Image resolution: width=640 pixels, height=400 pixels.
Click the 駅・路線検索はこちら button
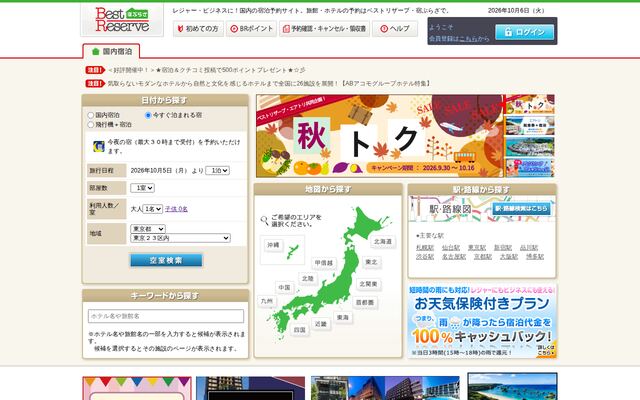coord(521,209)
